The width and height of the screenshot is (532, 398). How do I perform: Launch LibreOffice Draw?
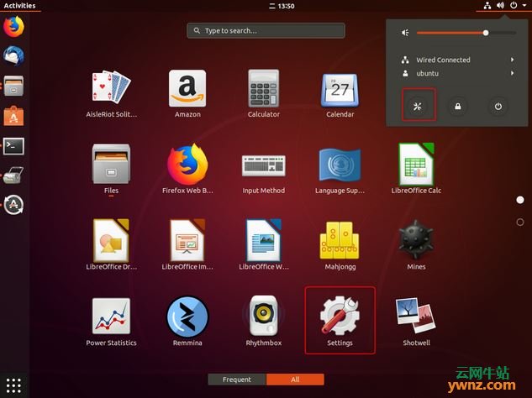click(x=111, y=245)
